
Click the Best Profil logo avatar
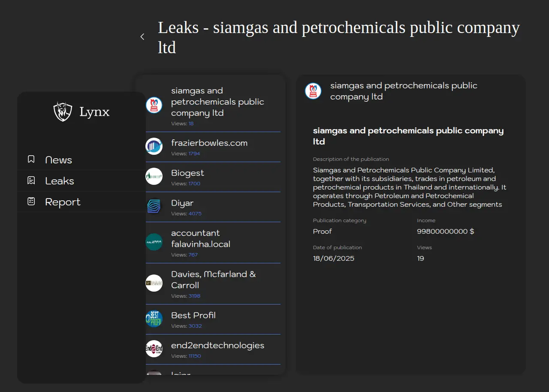tap(154, 319)
